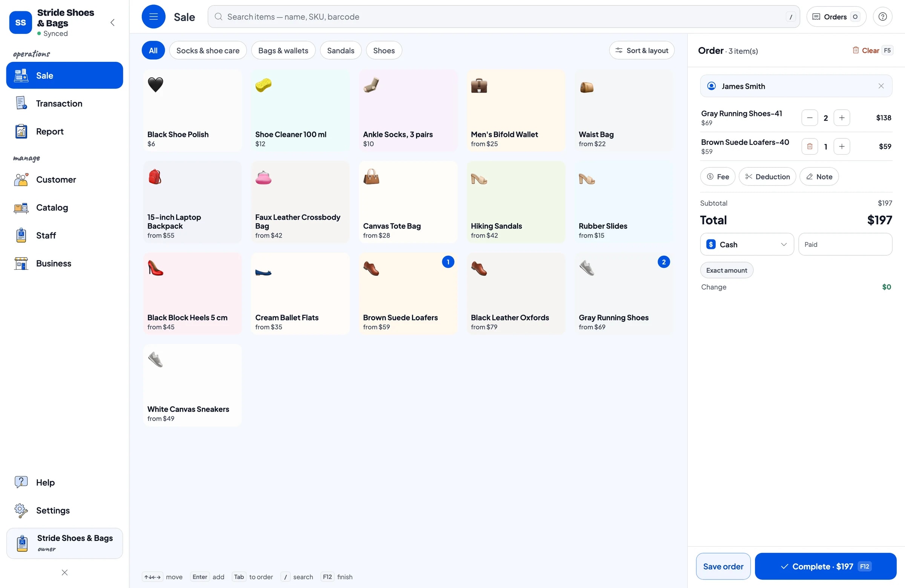Focus the Paid amount field
905x588 pixels.
(x=845, y=244)
